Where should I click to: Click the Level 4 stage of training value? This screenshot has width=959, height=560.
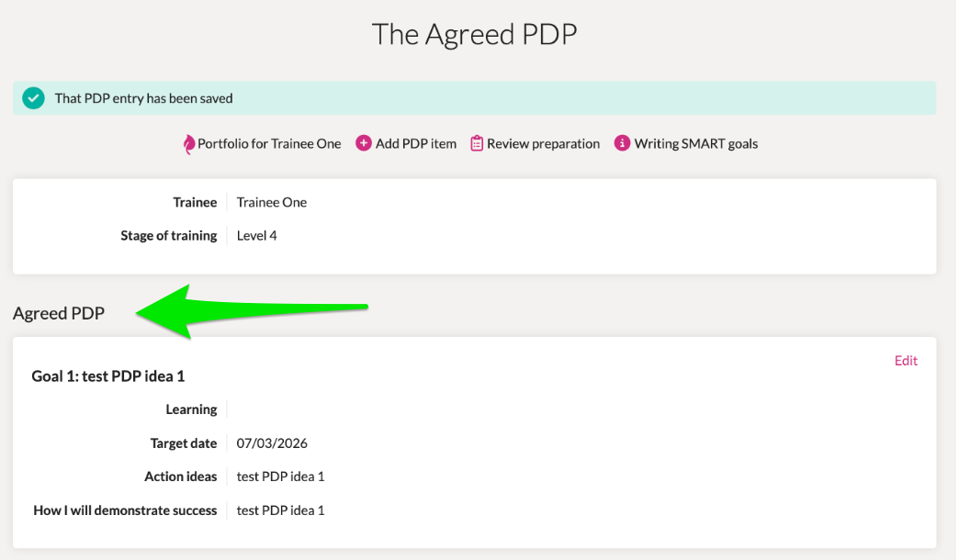[x=257, y=235]
